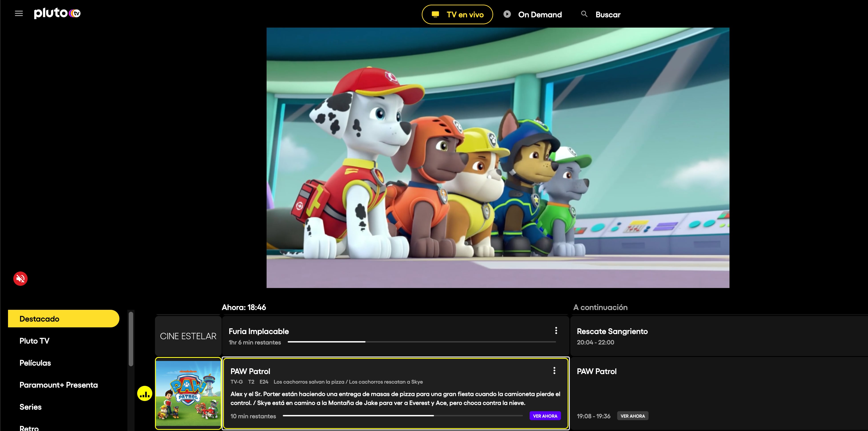
Task: Select Destacado category
Action: tap(63, 319)
